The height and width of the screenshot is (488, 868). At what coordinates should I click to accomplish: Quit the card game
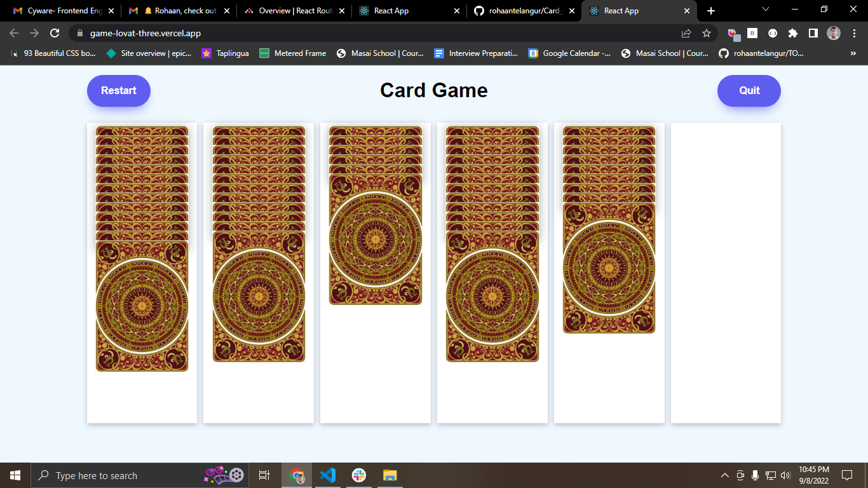click(749, 90)
